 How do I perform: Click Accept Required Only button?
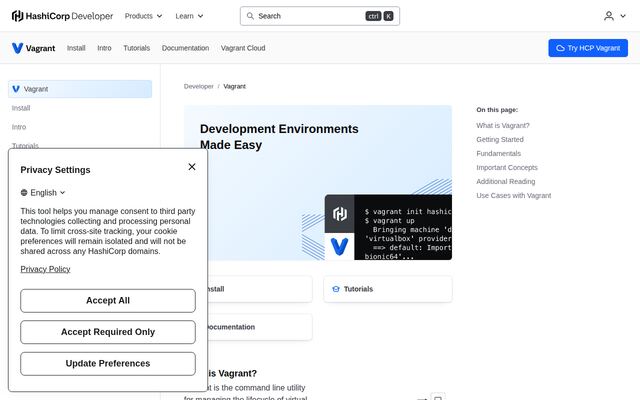[x=108, y=332]
